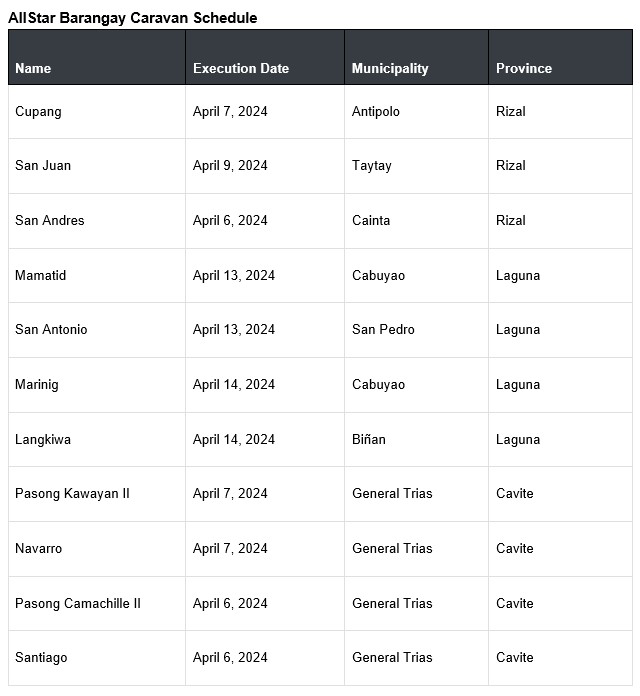Click the April 9, 2024 date cell
The image size is (640, 696).
[x=230, y=165]
